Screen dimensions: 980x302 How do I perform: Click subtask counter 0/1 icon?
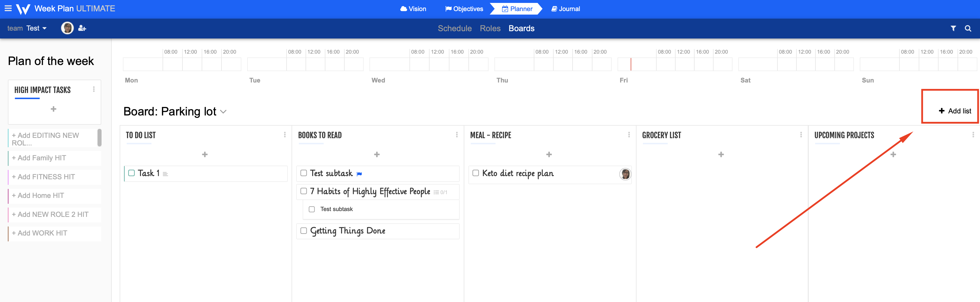(x=440, y=192)
